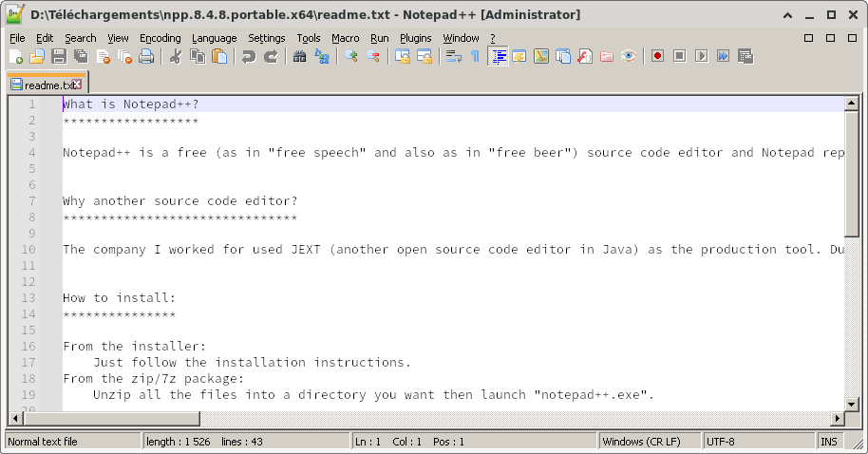Toggle the indent guide button
868x454 pixels.
point(498,56)
